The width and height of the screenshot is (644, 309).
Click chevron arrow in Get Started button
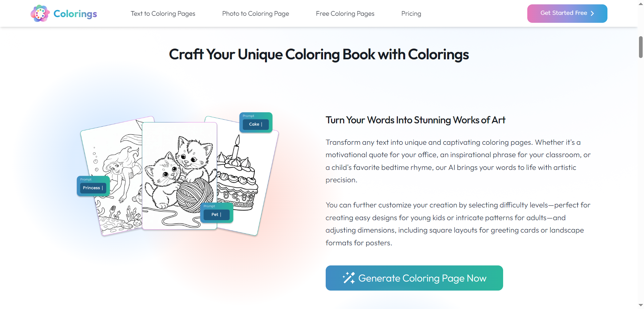point(592,13)
